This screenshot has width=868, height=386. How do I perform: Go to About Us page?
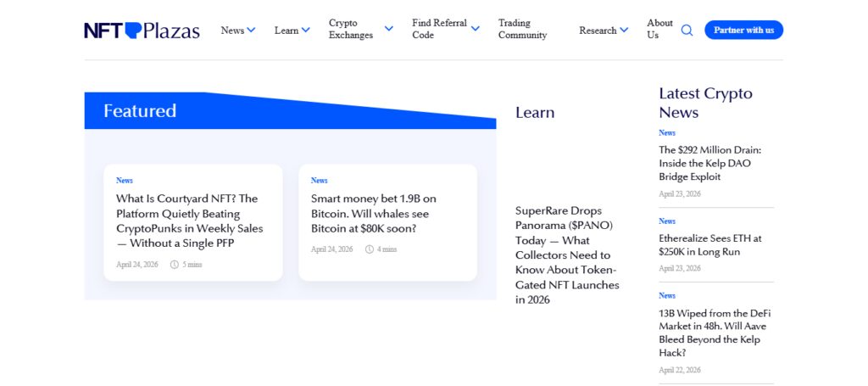[659, 29]
